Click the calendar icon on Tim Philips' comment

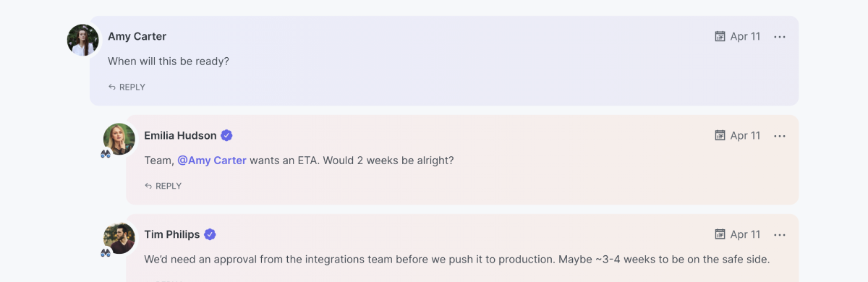point(720,234)
